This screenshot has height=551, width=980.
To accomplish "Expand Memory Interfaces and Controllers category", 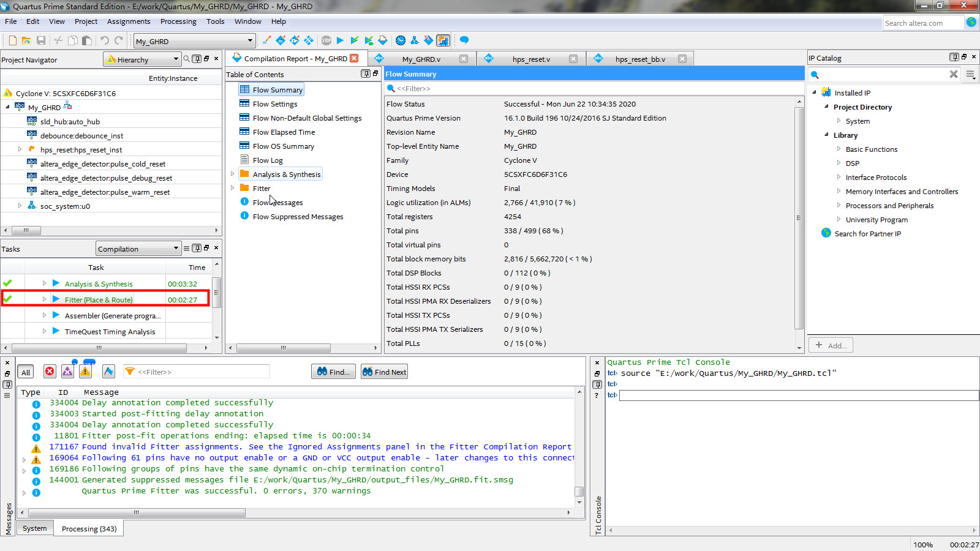I will tap(839, 191).
